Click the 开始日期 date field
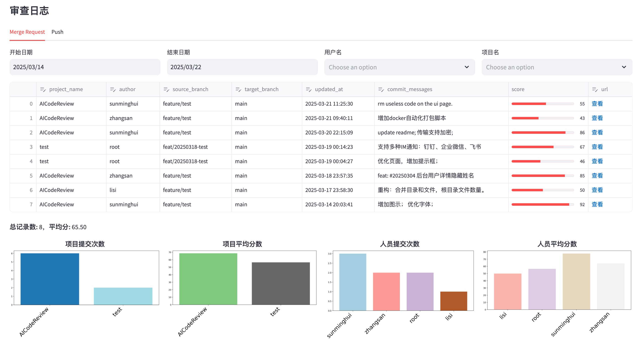Image resolution: width=644 pixels, height=347 pixels. (85, 67)
